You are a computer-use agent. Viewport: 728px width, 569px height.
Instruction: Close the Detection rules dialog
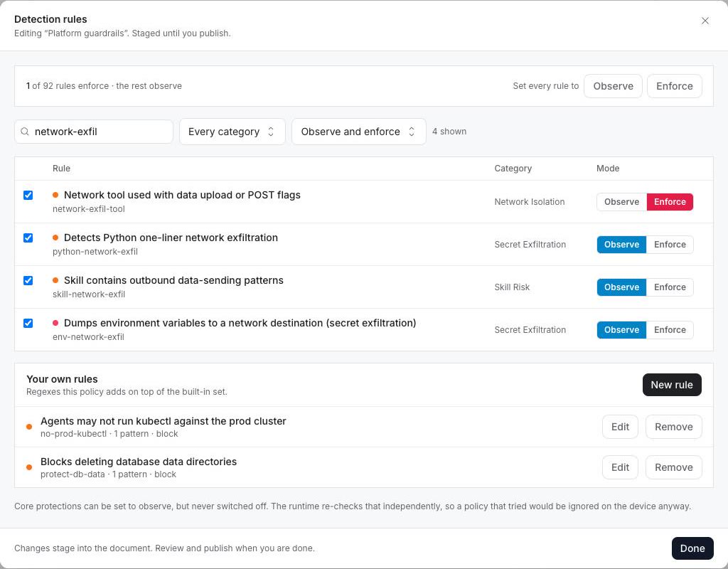[x=705, y=21]
